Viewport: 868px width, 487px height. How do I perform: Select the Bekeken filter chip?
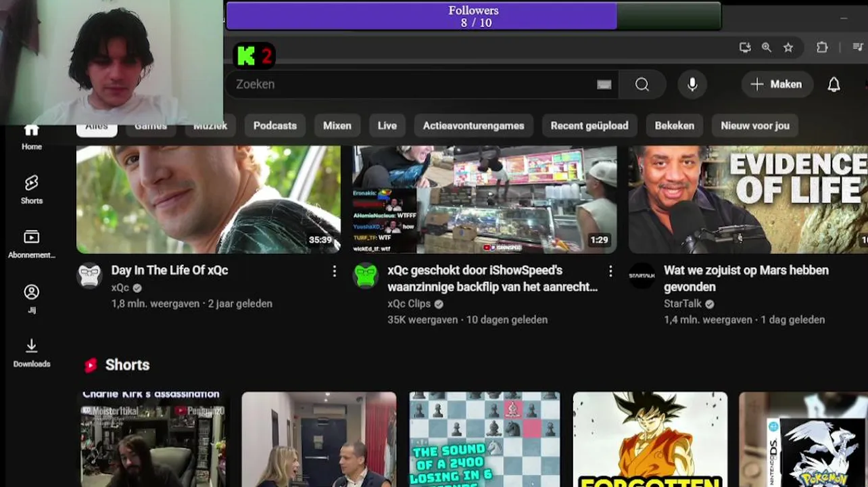(x=675, y=126)
